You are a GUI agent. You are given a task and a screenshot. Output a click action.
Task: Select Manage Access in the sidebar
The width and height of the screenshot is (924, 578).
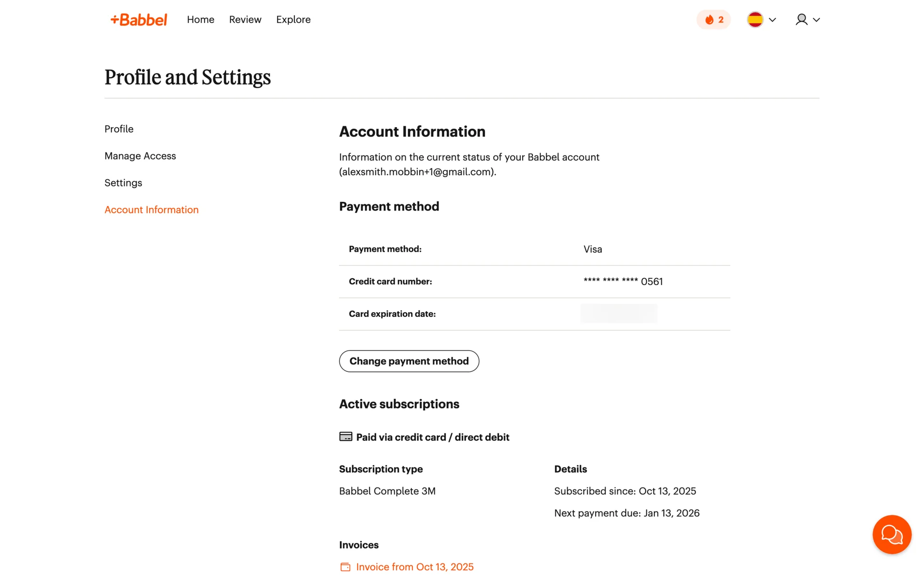pyautogui.click(x=140, y=156)
